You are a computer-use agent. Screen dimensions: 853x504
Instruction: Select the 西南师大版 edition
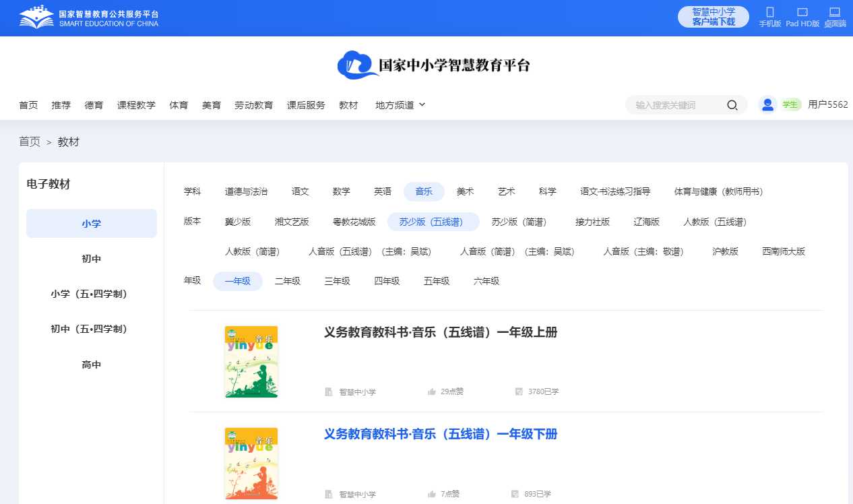tap(784, 251)
